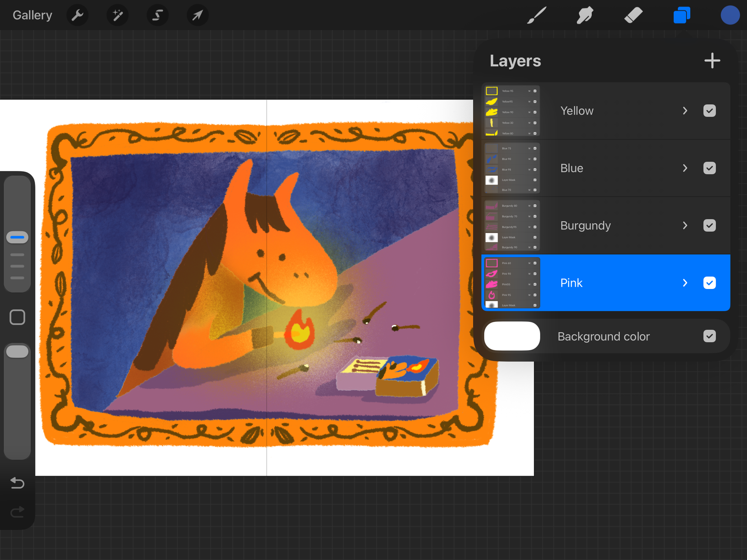The width and height of the screenshot is (747, 560).
Task: Select the Adjustments magic wand tool
Action: click(117, 15)
